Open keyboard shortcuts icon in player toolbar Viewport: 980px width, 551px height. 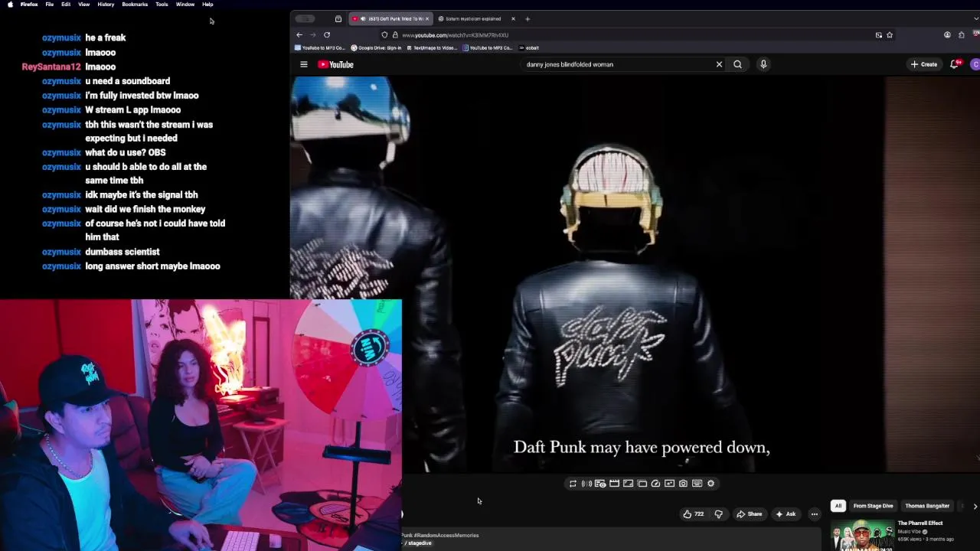(x=697, y=484)
